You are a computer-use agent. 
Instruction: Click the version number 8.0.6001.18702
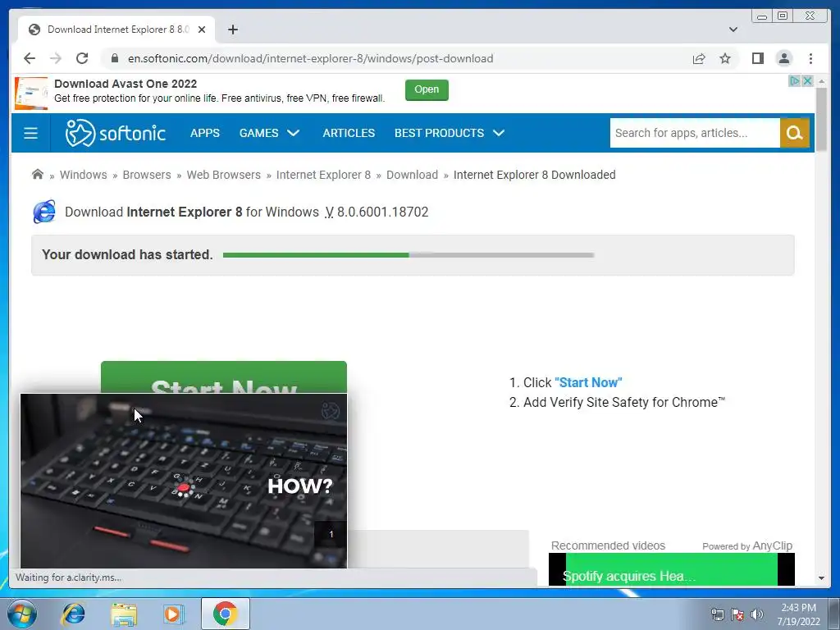pos(382,212)
